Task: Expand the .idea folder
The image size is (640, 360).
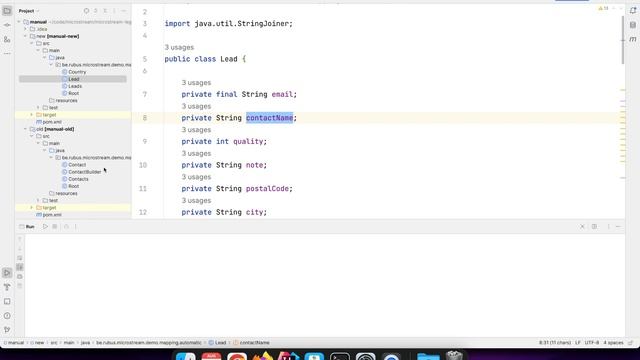Action: 25,29
